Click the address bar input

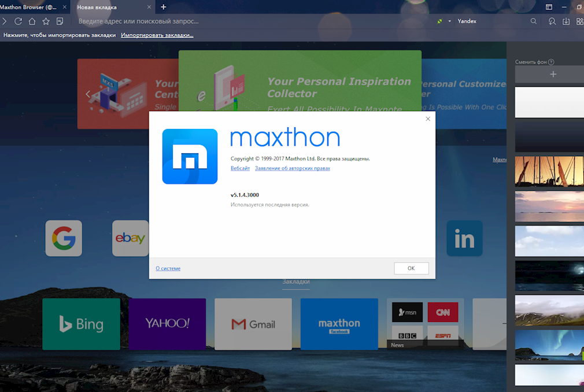(x=253, y=21)
